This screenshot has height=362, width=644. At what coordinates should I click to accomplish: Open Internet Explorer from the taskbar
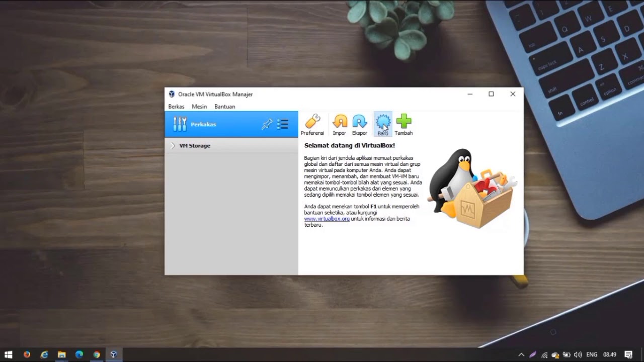[x=44, y=354]
